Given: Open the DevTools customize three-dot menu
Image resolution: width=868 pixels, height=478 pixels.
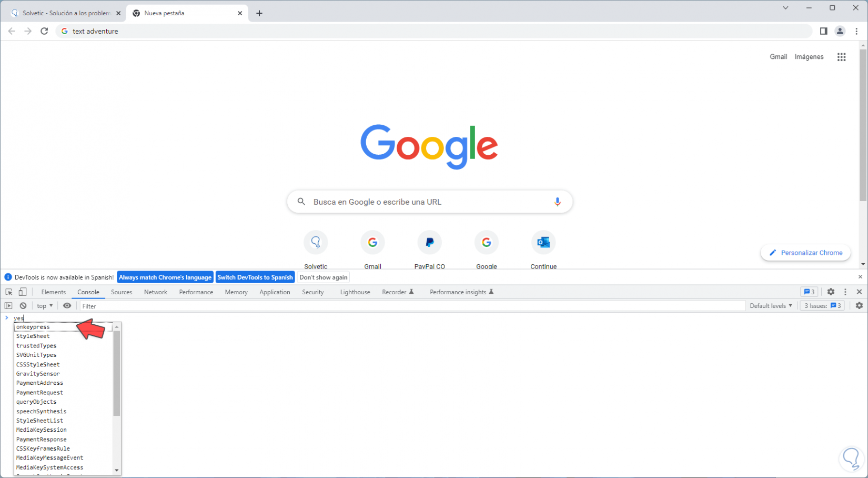Looking at the screenshot, I should click(x=845, y=292).
